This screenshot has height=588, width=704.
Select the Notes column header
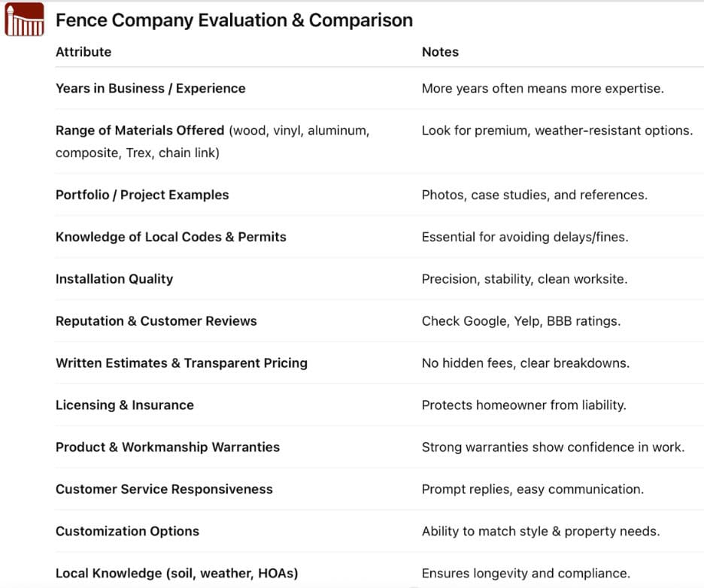(440, 52)
